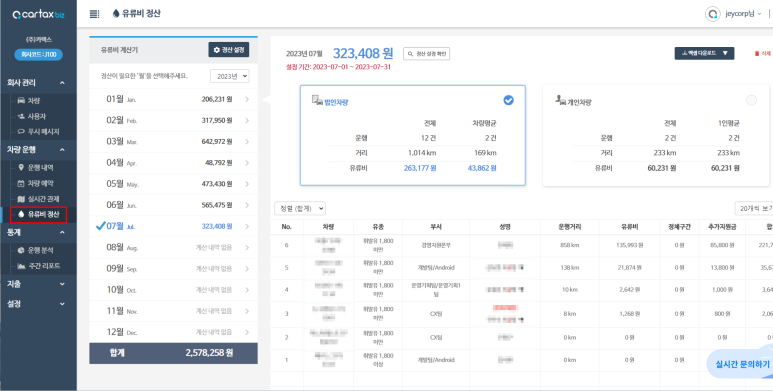Click the 정체구간 column header
This screenshot has height=391, width=773.
tap(680, 227)
